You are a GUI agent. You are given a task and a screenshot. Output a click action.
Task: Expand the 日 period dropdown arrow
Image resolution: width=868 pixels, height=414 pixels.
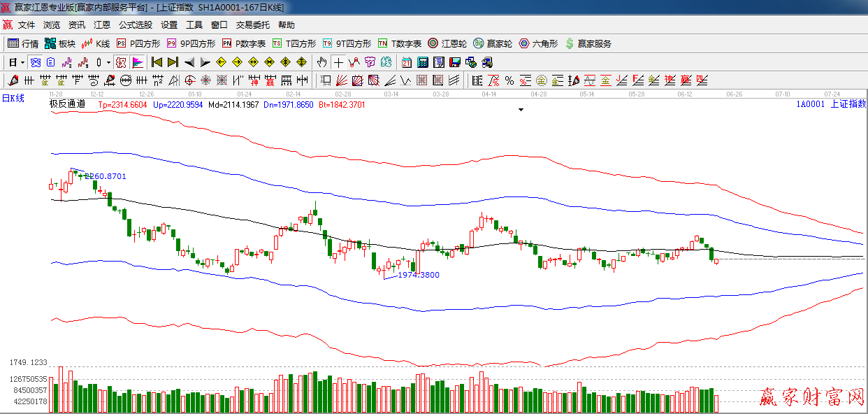22,62
